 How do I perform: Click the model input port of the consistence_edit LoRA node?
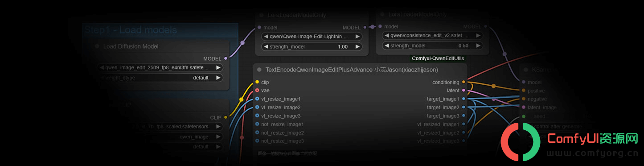380,27
